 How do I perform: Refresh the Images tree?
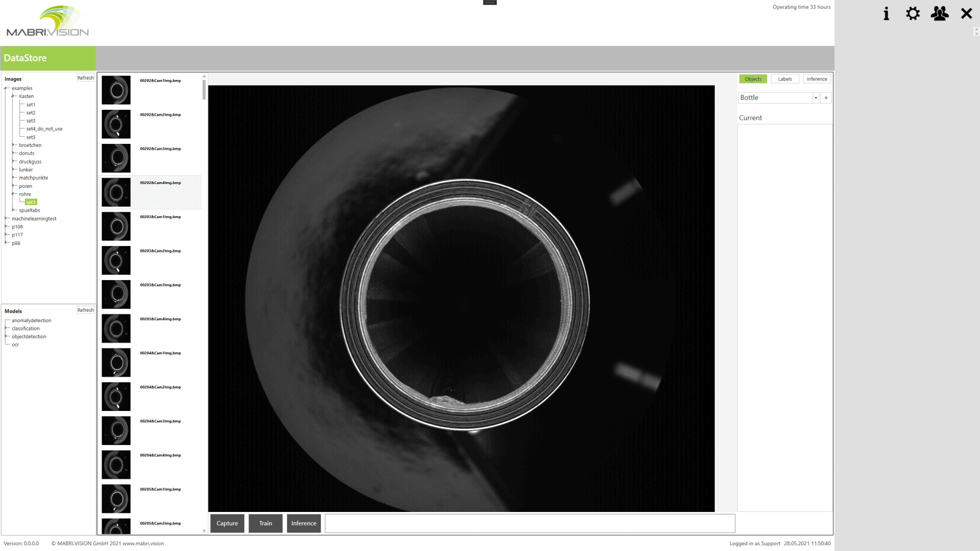click(x=85, y=78)
